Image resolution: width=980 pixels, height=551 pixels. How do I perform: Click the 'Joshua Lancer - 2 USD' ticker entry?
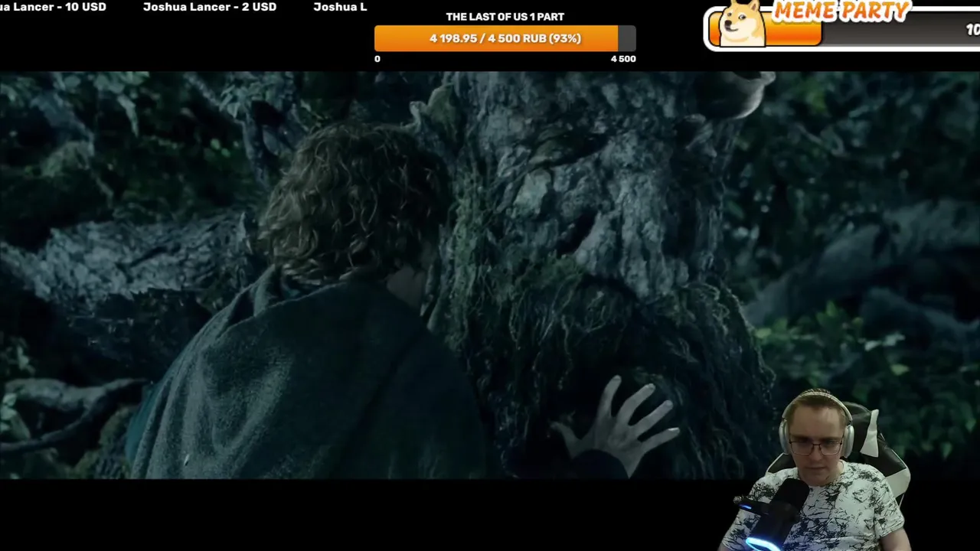pos(210,7)
